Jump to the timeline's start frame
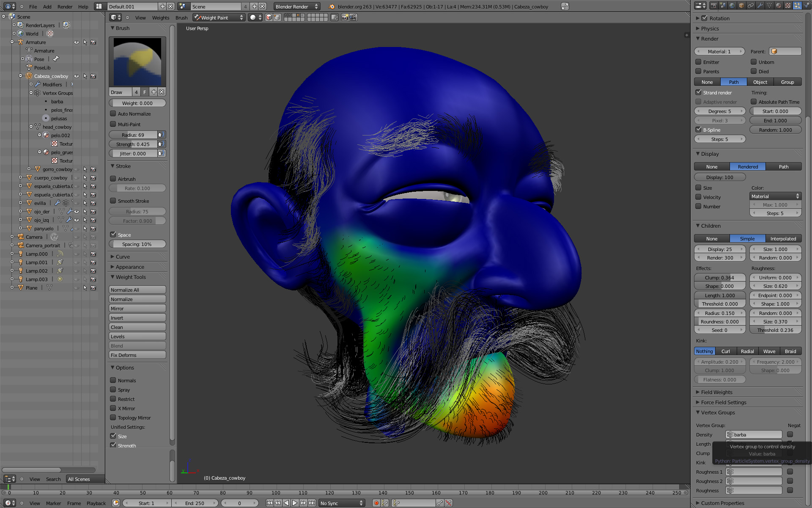The image size is (812, 508). tap(269, 503)
